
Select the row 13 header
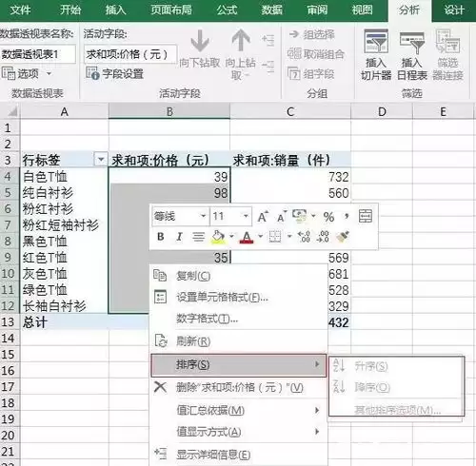click(x=9, y=321)
